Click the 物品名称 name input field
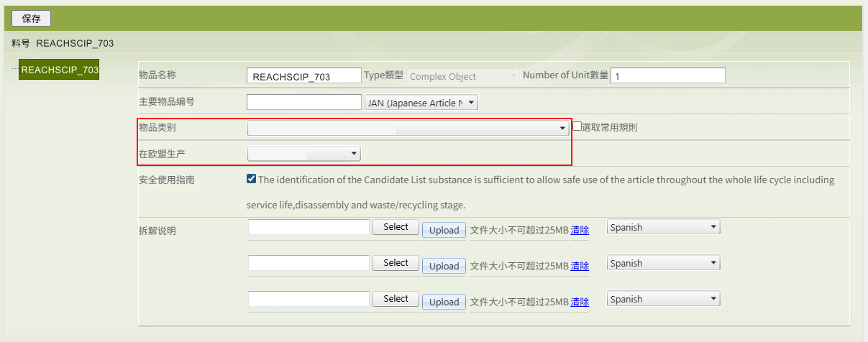The width and height of the screenshot is (868, 342). click(x=303, y=76)
